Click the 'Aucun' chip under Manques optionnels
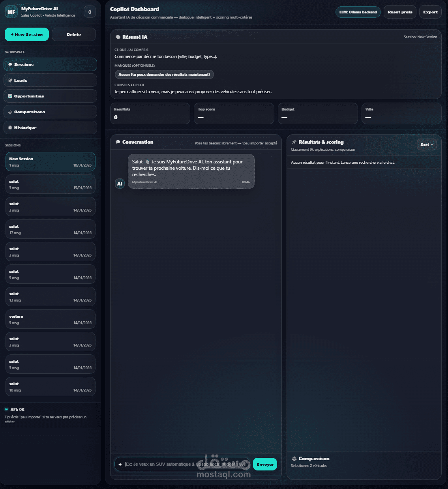Screen dimensions: 448x489 click(x=164, y=74)
